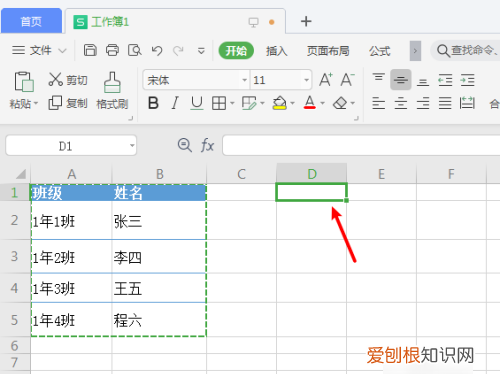Image resolution: width=500 pixels, height=374 pixels.
Task: Apply yellow fill color bucket
Action: [x=279, y=103]
